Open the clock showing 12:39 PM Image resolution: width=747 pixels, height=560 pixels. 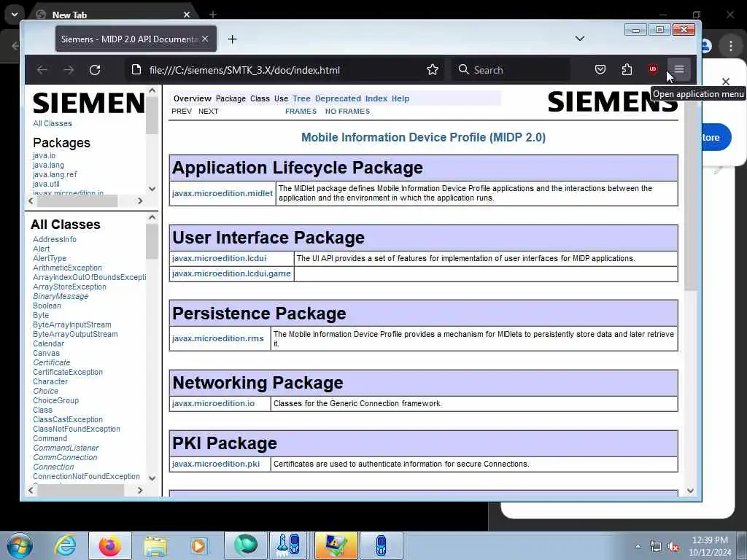tap(710, 546)
